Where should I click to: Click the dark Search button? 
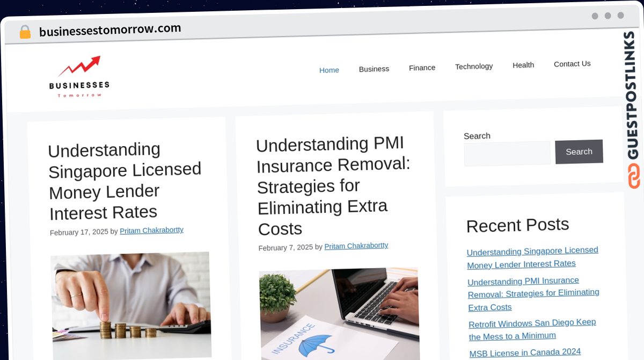pyautogui.click(x=579, y=152)
